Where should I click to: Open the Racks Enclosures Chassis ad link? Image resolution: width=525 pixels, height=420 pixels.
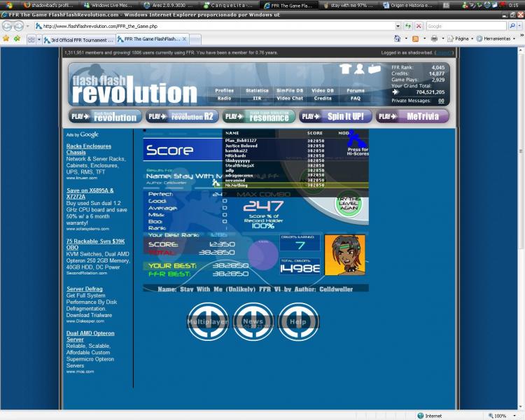point(89,149)
